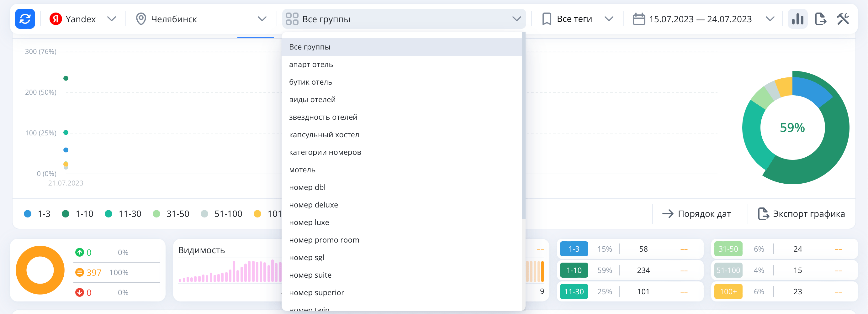
Task: Open the tools settings wrench icon
Action: pos(843,19)
